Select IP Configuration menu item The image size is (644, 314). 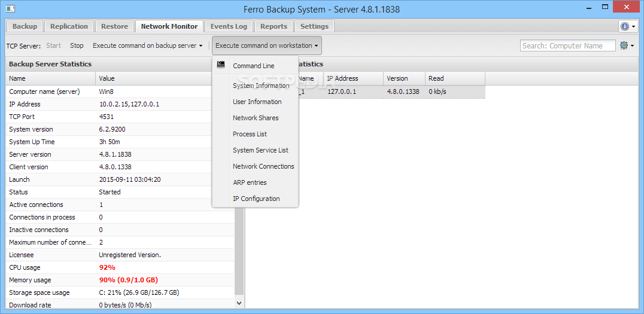[255, 199]
